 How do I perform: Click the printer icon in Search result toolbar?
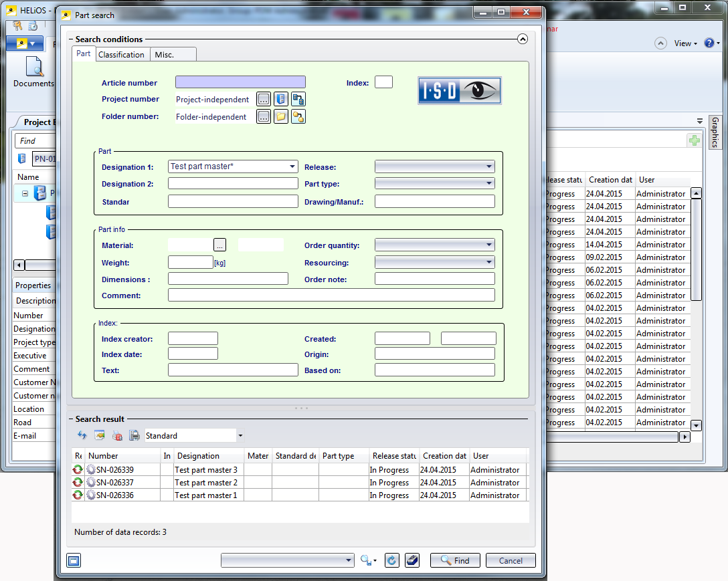coord(134,436)
